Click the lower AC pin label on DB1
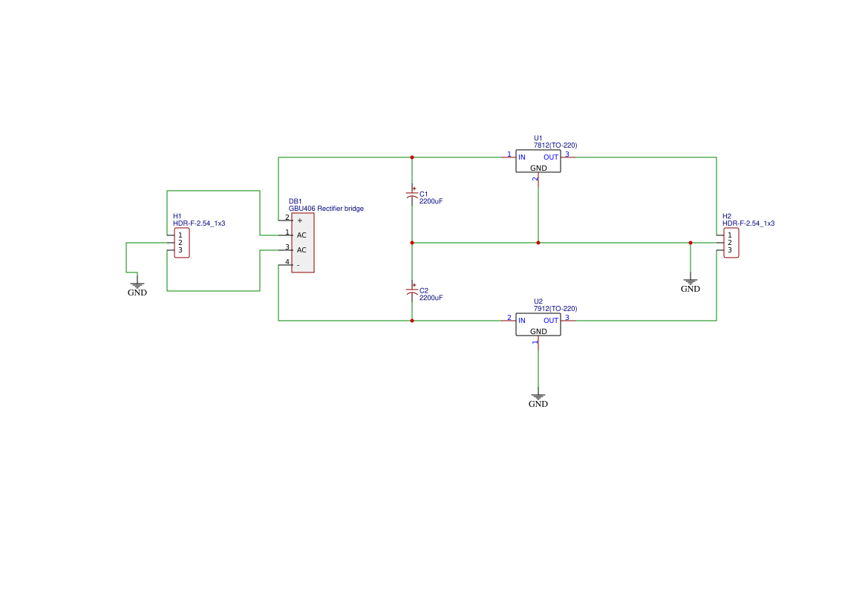The width and height of the screenshot is (868, 614). coord(301,250)
